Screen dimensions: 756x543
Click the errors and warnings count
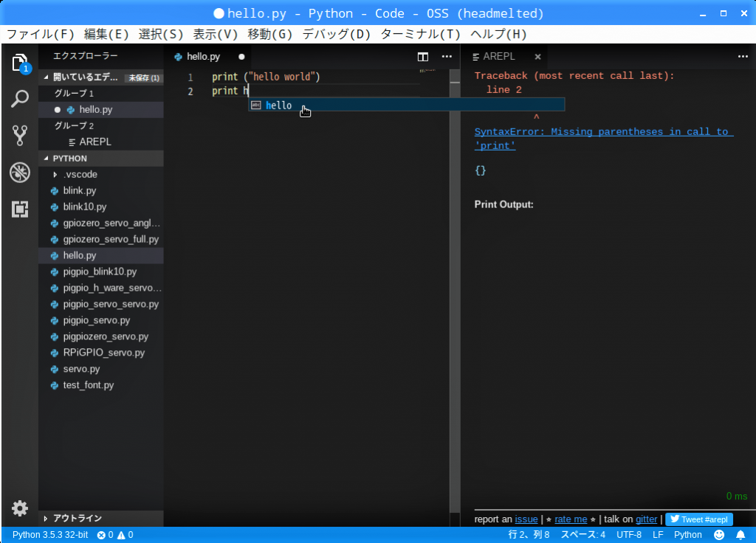pyautogui.click(x=115, y=535)
